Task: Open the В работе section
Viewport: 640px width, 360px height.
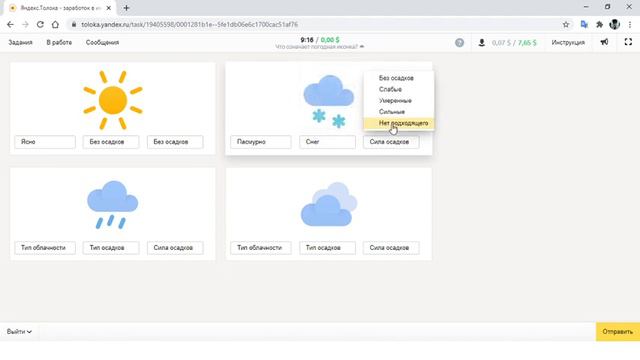Action: (x=59, y=42)
